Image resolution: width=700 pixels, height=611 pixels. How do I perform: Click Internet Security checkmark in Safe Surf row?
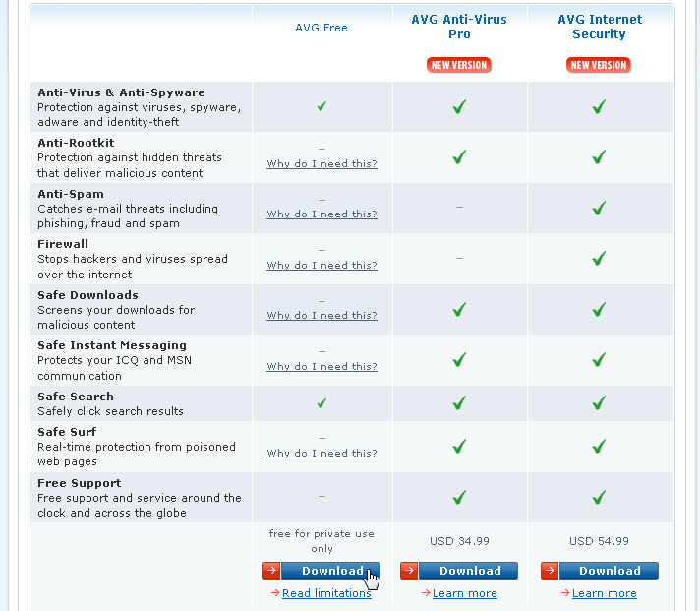point(599,446)
